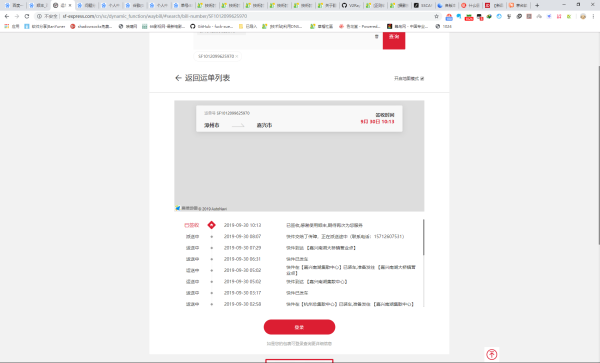Click the red diamond signed-status icon

click(211, 225)
